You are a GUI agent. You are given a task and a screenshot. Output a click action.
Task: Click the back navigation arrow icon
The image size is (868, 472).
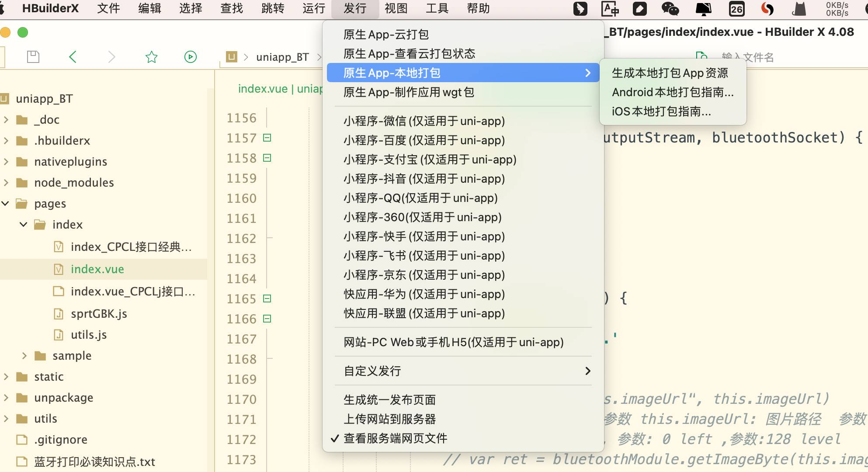(73, 57)
